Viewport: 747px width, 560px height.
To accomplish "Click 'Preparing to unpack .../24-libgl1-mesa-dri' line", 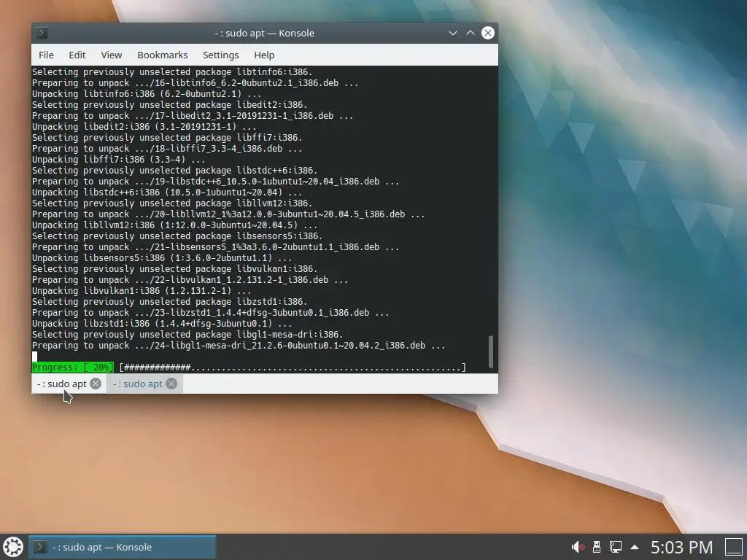I will (x=239, y=346).
